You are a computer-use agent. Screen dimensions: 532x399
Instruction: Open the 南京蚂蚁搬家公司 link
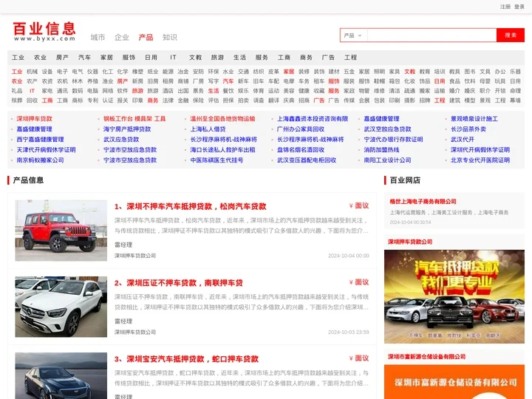coord(40,160)
